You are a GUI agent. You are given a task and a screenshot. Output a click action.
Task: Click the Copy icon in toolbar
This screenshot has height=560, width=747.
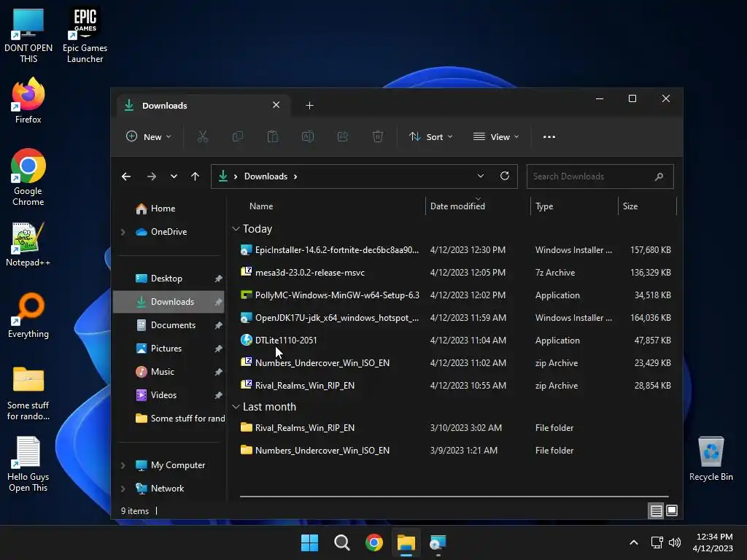(x=237, y=136)
